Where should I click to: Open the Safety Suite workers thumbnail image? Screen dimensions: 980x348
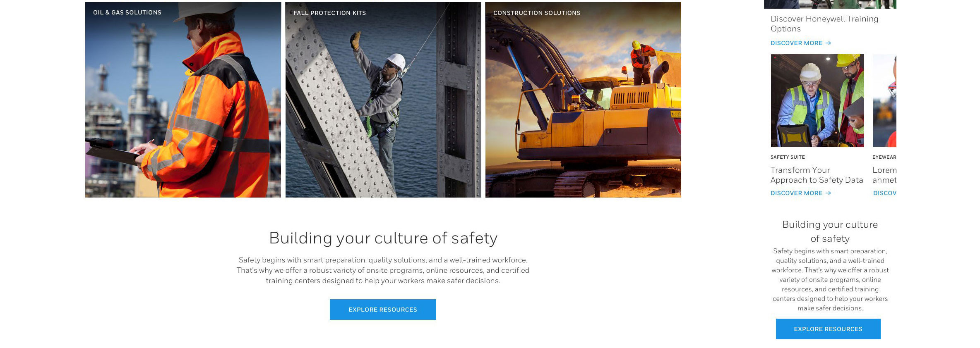coord(817,100)
